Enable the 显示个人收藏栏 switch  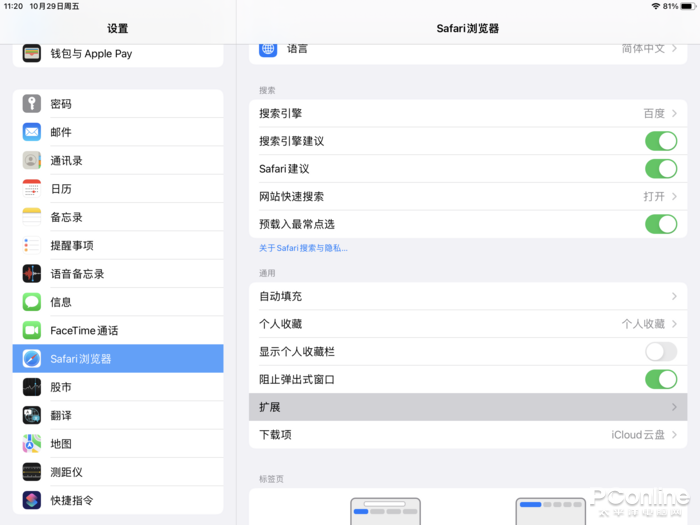pyautogui.click(x=660, y=351)
